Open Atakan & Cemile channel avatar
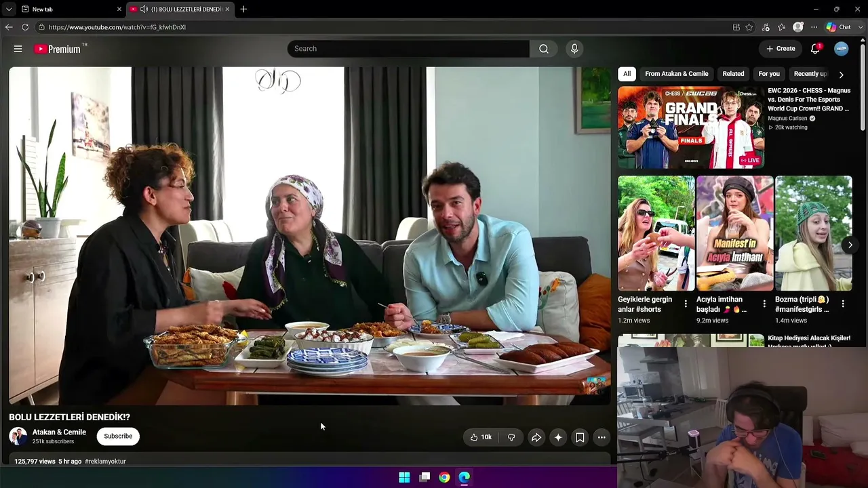The width and height of the screenshot is (868, 488). (x=18, y=436)
